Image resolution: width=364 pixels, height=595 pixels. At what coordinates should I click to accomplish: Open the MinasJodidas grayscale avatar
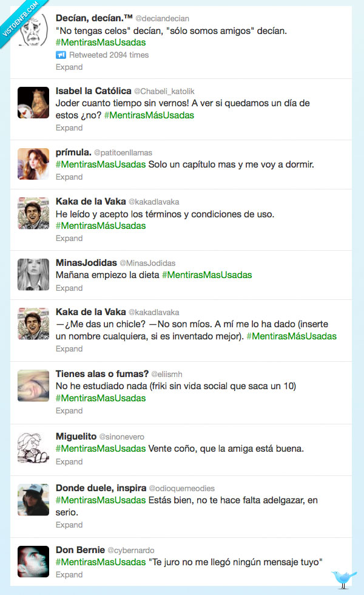[x=33, y=274]
